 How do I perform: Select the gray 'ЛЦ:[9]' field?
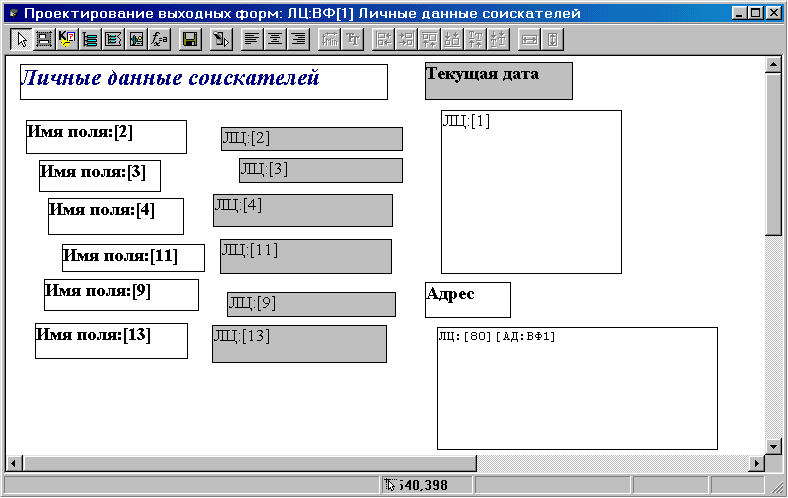point(311,305)
